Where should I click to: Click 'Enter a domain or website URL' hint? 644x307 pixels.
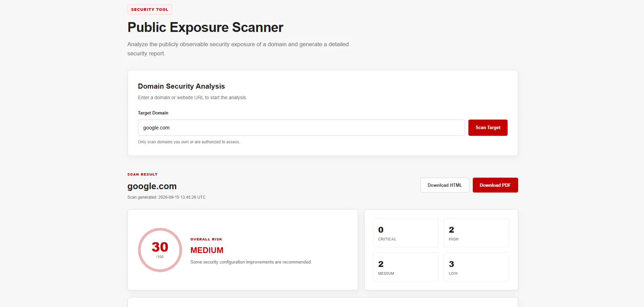(x=192, y=97)
